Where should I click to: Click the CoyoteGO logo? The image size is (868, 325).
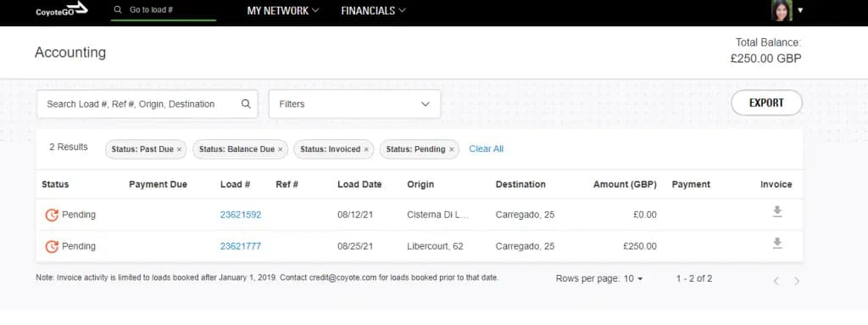coord(61,9)
